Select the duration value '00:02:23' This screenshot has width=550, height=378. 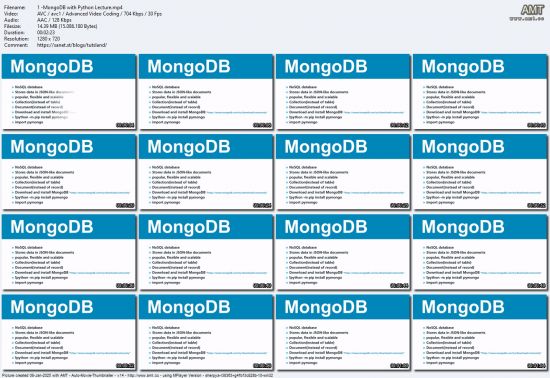pos(46,33)
